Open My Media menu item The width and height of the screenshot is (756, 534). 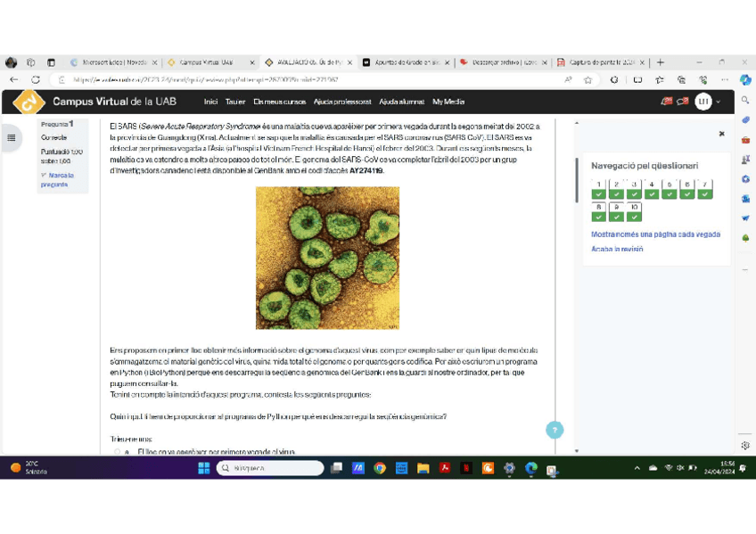coord(448,102)
